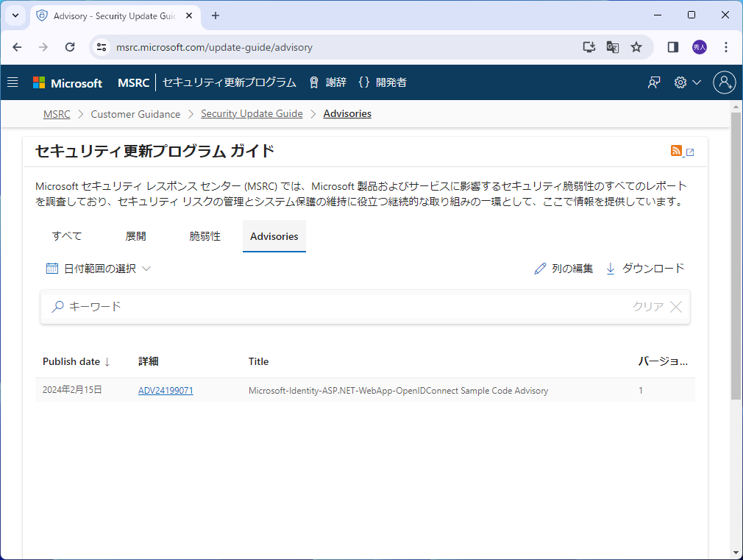Click in the キーワード search field

click(x=365, y=307)
